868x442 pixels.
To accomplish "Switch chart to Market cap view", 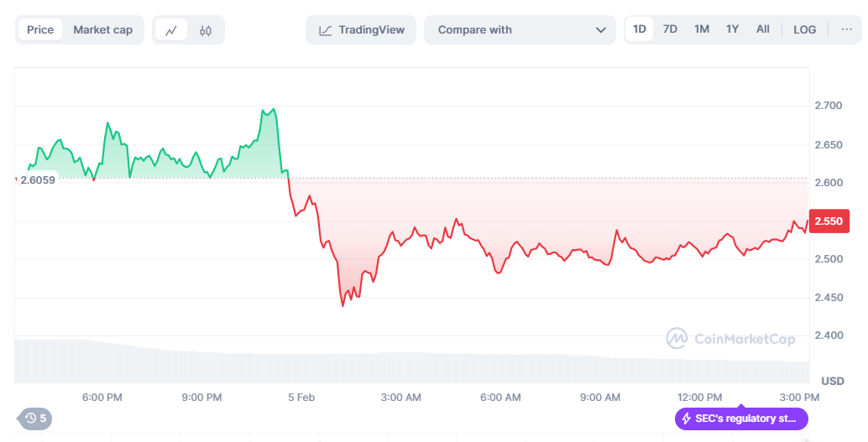I will [x=102, y=30].
